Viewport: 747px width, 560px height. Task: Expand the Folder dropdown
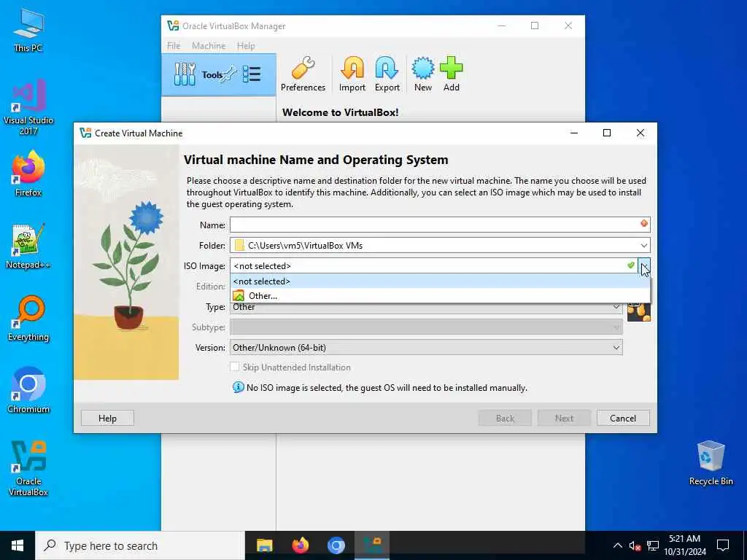point(643,246)
